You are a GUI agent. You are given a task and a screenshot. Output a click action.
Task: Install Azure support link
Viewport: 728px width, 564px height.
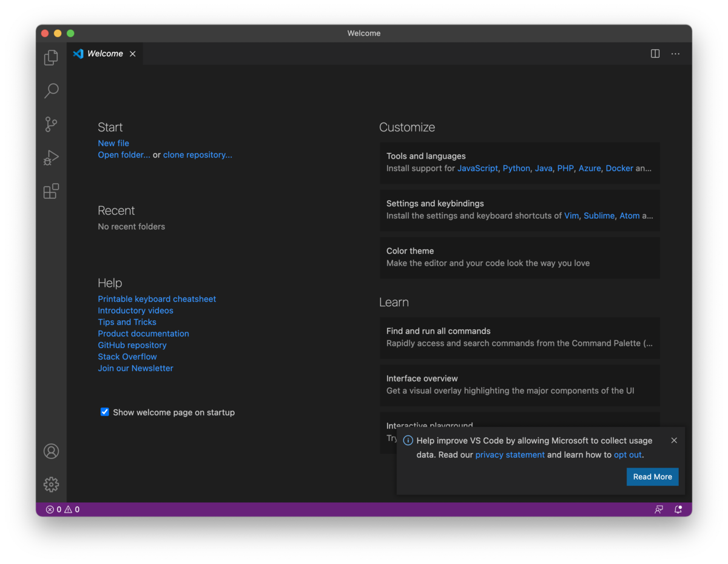[x=590, y=168]
